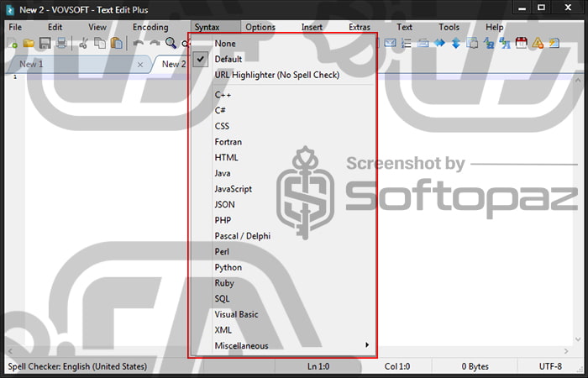This screenshot has width=588, height=378.
Task: Click the Open folder toolbar icon
Action: coord(29,43)
